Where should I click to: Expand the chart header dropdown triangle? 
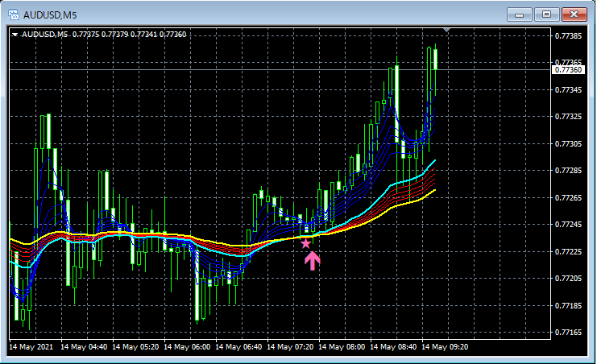[15, 35]
